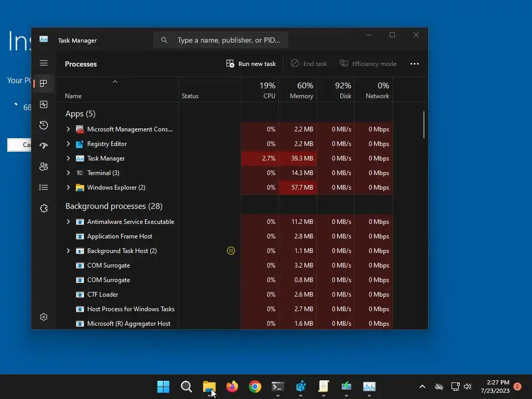532x399 pixels.
Task: Click the Apps (5) group heading
Action: tap(81, 114)
